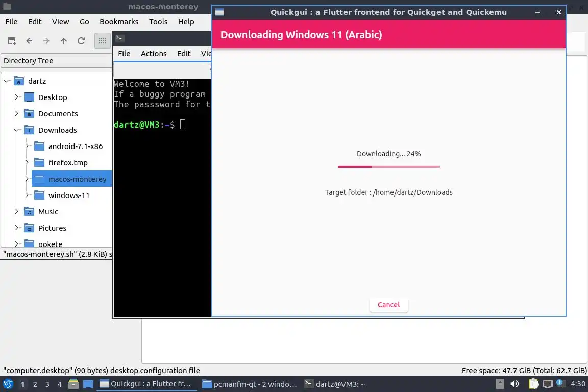Click the terminal command prompt
The width and height of the screenshot is (588, 392).
[150, 125]
